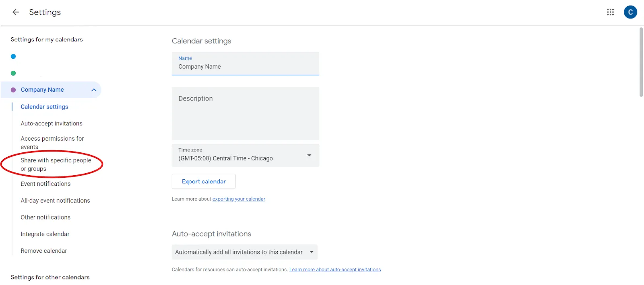Jump to Event notifications
The width and height of the screenshot is (644, 285).
click(x=45, y=184)
